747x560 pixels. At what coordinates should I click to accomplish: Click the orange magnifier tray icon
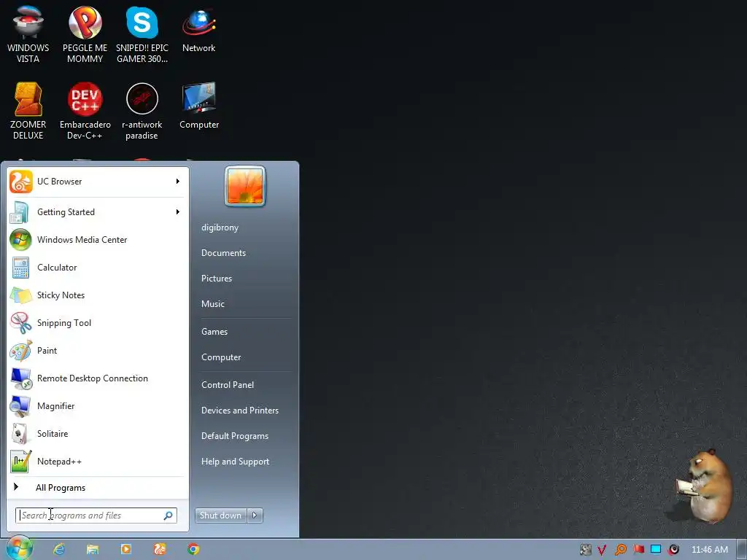(x=620, y=550)
